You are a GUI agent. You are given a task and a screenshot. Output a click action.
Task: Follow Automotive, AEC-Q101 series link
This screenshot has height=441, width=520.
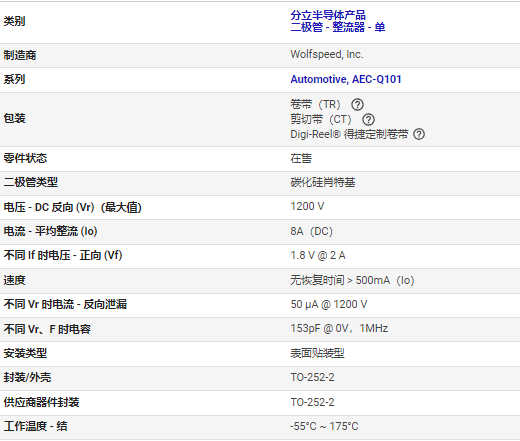pyautogui.click(x=346, y=79)
